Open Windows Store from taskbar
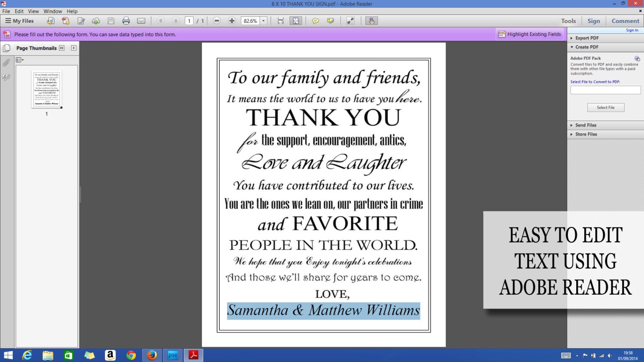The width and height of the screenshot is (644, 362). (x=68, y=355)
